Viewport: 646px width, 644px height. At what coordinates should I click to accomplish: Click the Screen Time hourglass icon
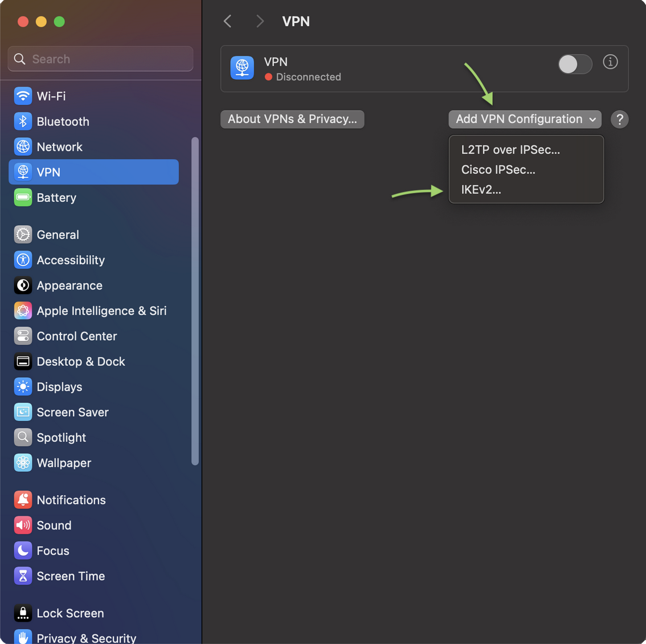click(23, 576)
